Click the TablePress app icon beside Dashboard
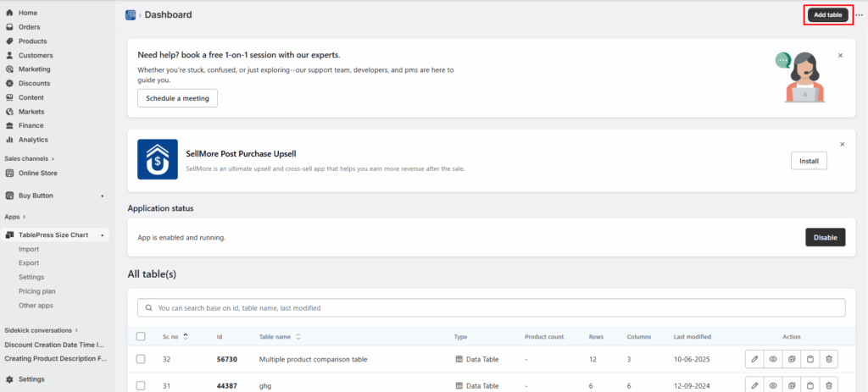The width and height of the screenshot is (868, 392). (131, 15)
